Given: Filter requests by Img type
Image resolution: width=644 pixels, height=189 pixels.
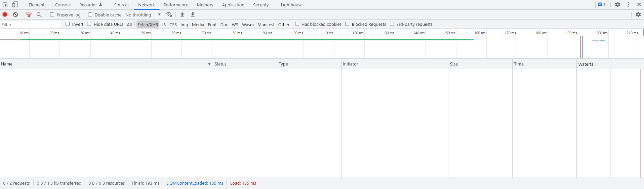Looking at the screenshot, I should (x=184, y=25).
